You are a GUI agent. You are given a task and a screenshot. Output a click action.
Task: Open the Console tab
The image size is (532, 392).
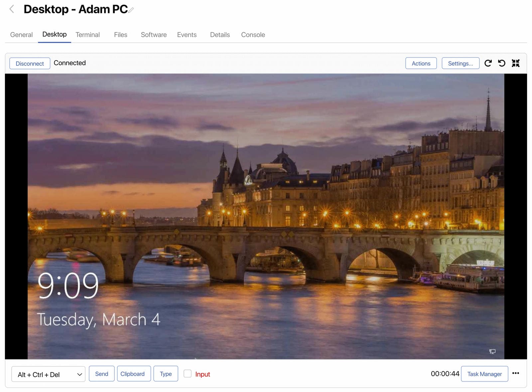click(253, 35)
